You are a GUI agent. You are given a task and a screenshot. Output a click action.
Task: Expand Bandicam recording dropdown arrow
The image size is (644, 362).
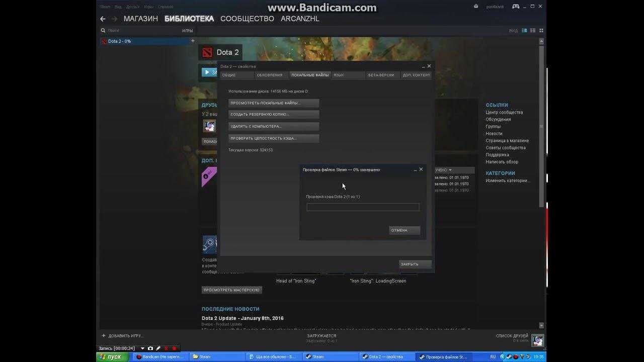[x=142, y=348]
